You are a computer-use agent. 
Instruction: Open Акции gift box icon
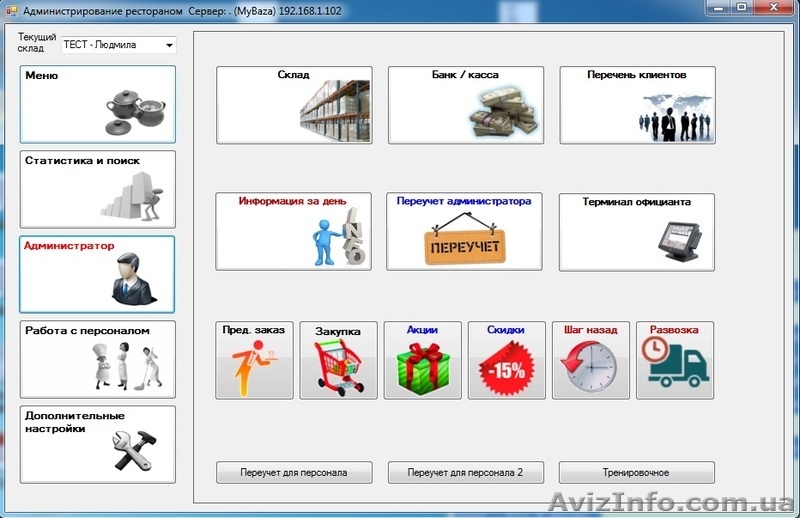pos(422,360)
